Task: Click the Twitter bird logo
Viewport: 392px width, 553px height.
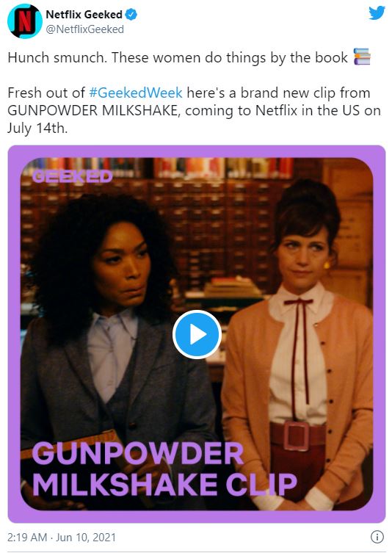Action: [377, 13]
